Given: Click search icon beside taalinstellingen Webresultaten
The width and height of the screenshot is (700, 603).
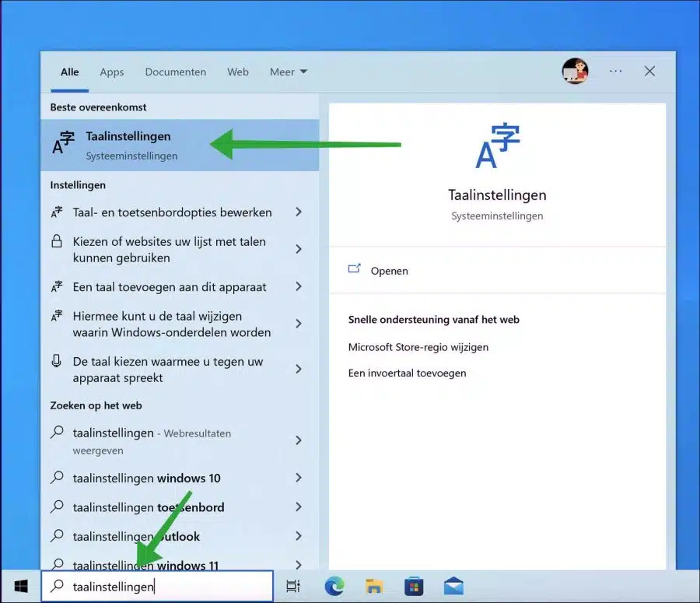Looking at the screenshot, I should [x=57, y=432].
